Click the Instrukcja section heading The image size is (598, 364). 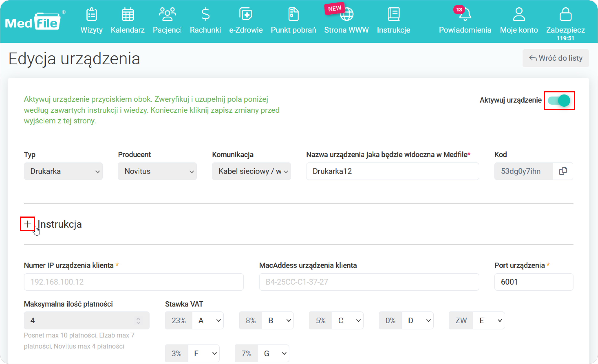(59, 224)
